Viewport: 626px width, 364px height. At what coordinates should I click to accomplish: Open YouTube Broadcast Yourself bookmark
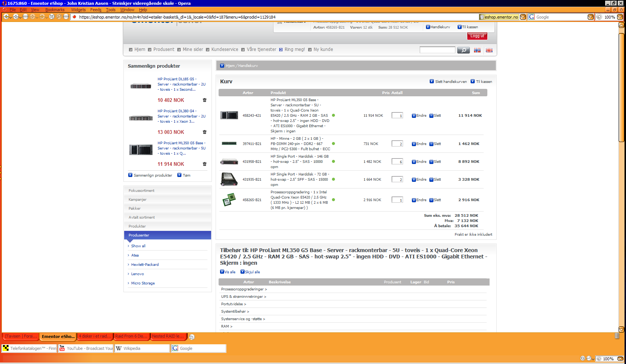[86, 348]
